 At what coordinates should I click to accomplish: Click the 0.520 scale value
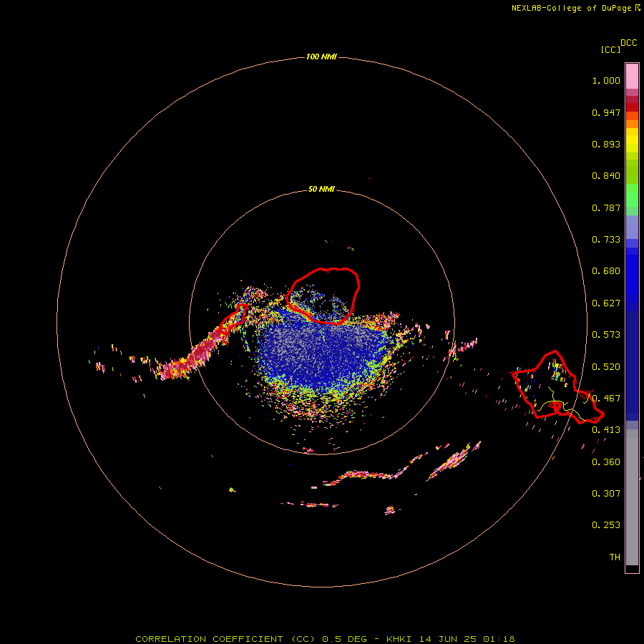point(606,367)
